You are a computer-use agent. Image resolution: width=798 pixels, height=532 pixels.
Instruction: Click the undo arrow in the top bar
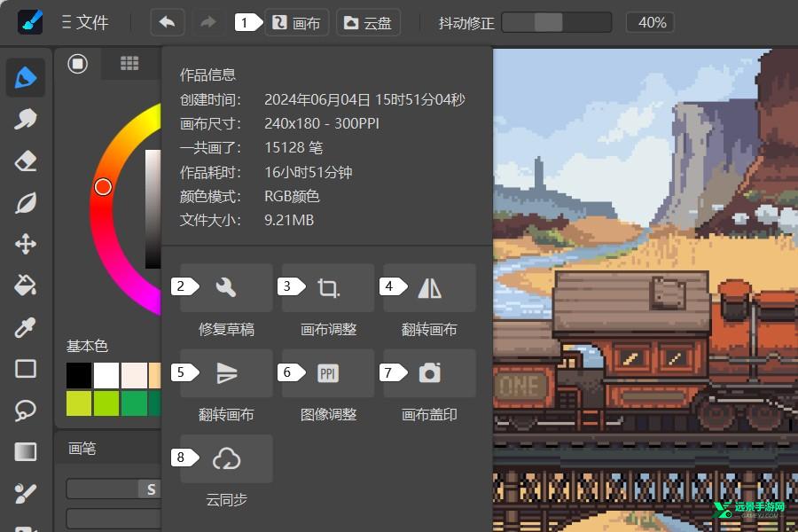[x=167, y=22]
